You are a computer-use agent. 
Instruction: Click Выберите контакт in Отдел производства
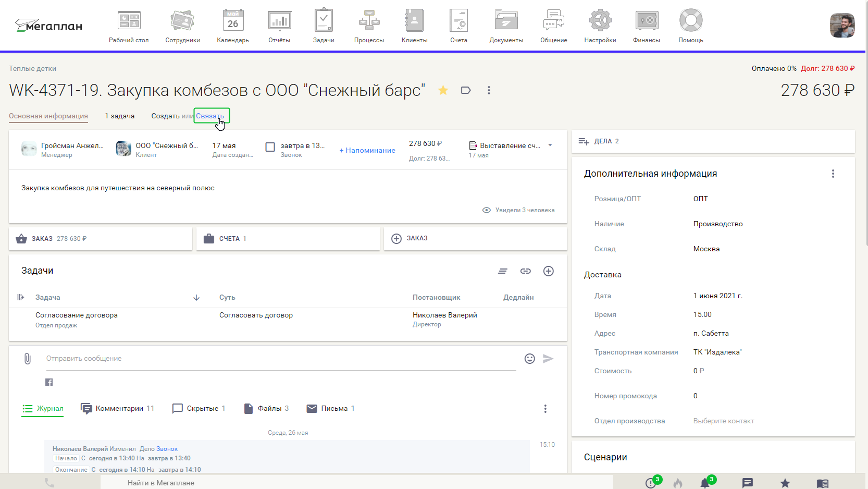click(724, 421)
